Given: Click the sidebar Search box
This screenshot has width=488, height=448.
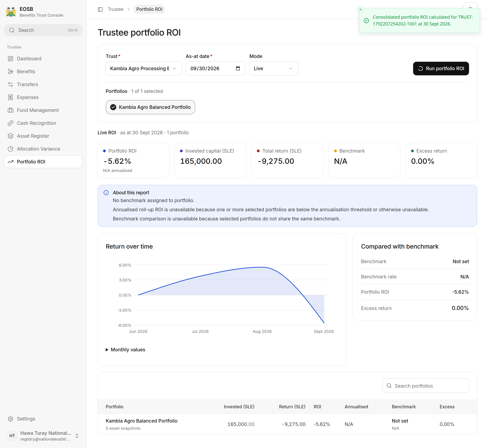Looking at the screenshot, I should [43, 30].
